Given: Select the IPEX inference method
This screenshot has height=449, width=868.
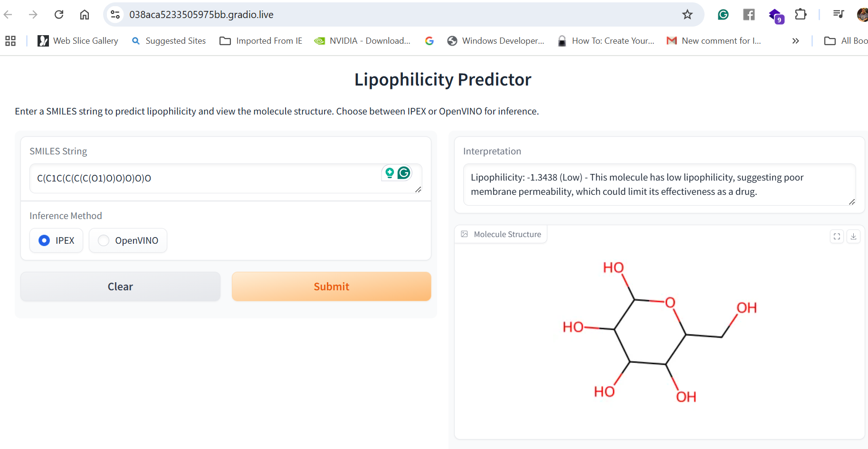Looking at the screenshot, I should point(44,240).
